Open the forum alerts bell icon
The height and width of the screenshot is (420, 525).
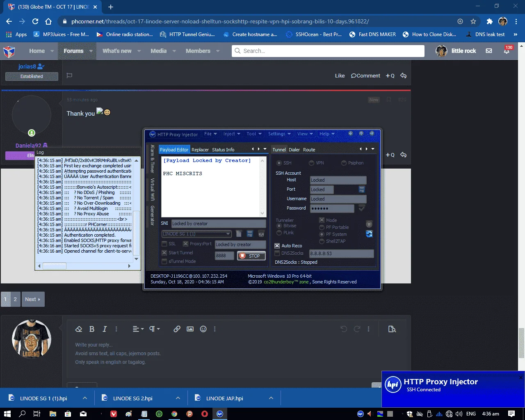pos(507,51)
